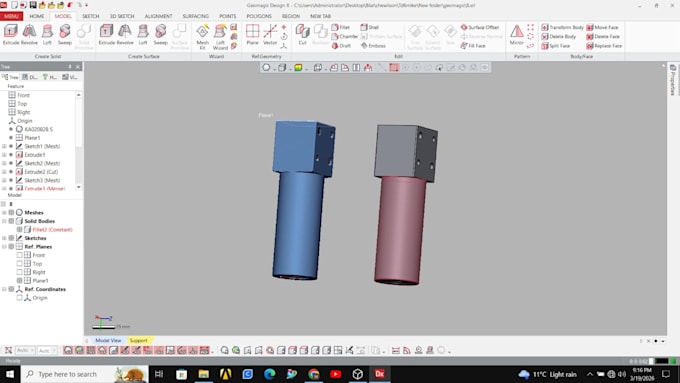The height and width of the screenshot is (383, 680).
Task: Select the Replace Face tool
Action: (604, 46)
